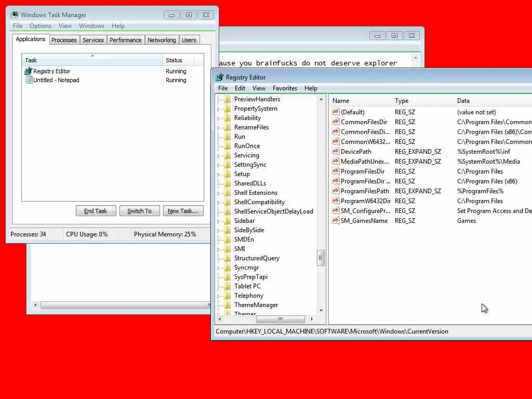Click the Data column header in Registry Editor
Image resolution: width=532 pixels, height=399 pixels.
pos(493,101)
